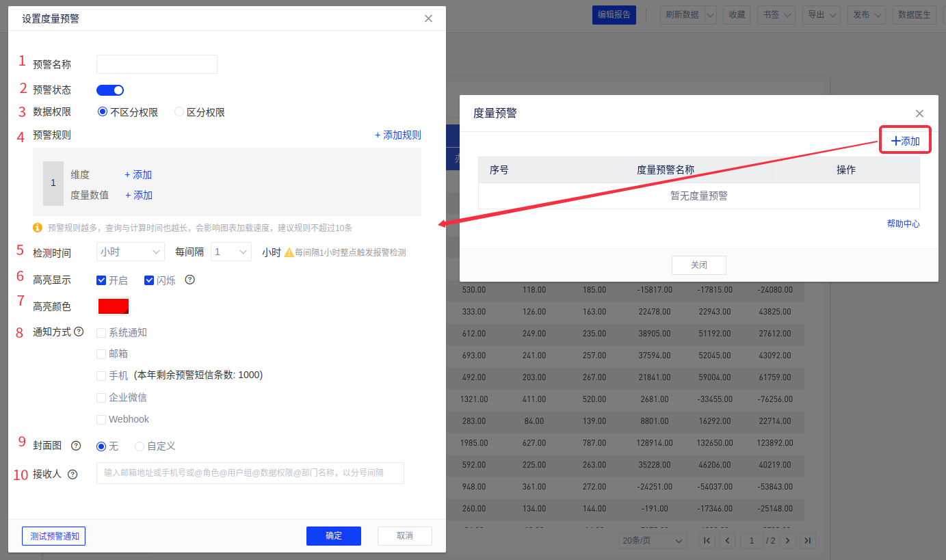Enable the 系统通知 checkbox

tap(101, 333)
